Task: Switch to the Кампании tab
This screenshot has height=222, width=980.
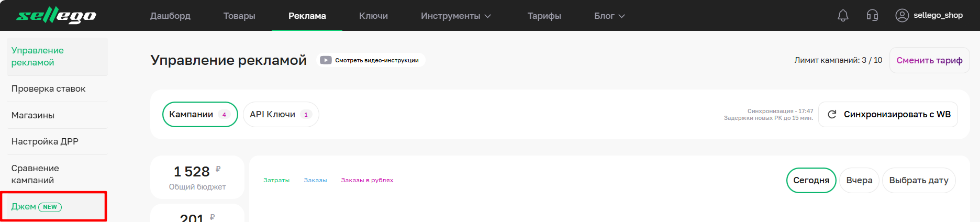Action: click(x=200, y=114)
